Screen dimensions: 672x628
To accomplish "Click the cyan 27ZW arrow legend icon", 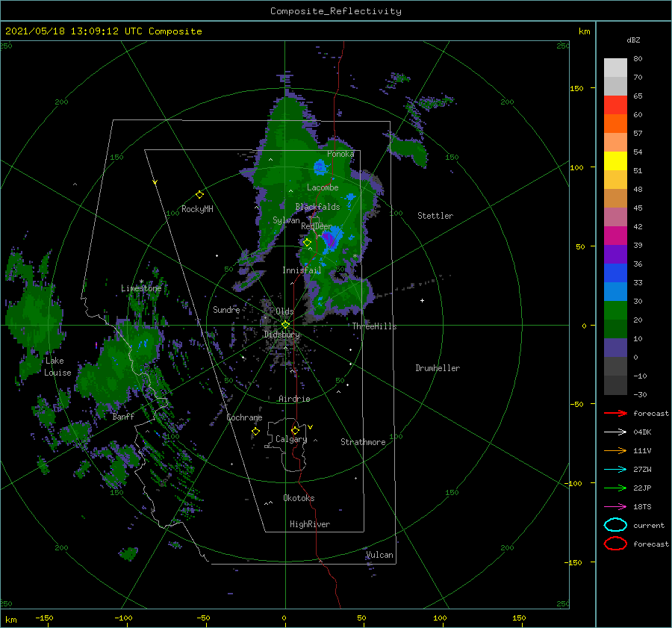I will click(x=615, y=469).
